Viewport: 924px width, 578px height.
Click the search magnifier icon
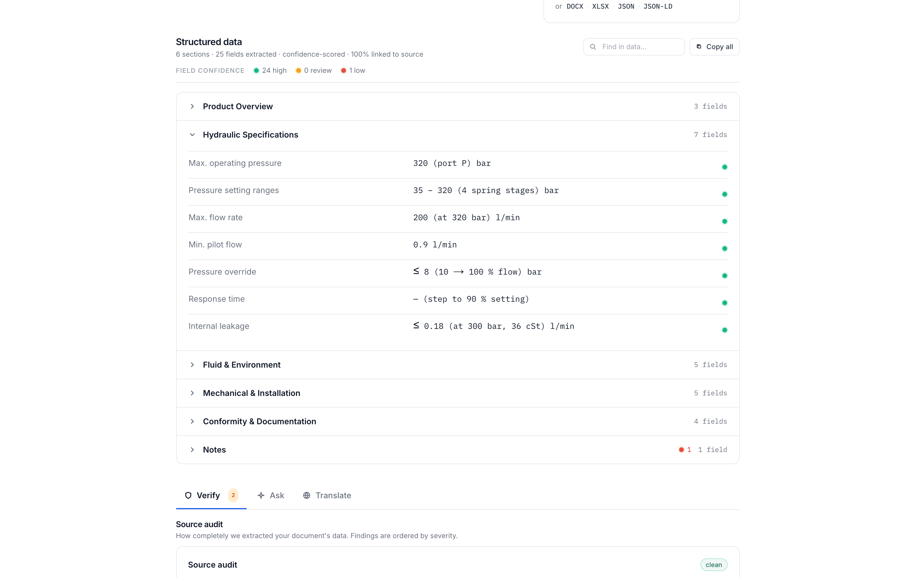click(x=593, y=47)
